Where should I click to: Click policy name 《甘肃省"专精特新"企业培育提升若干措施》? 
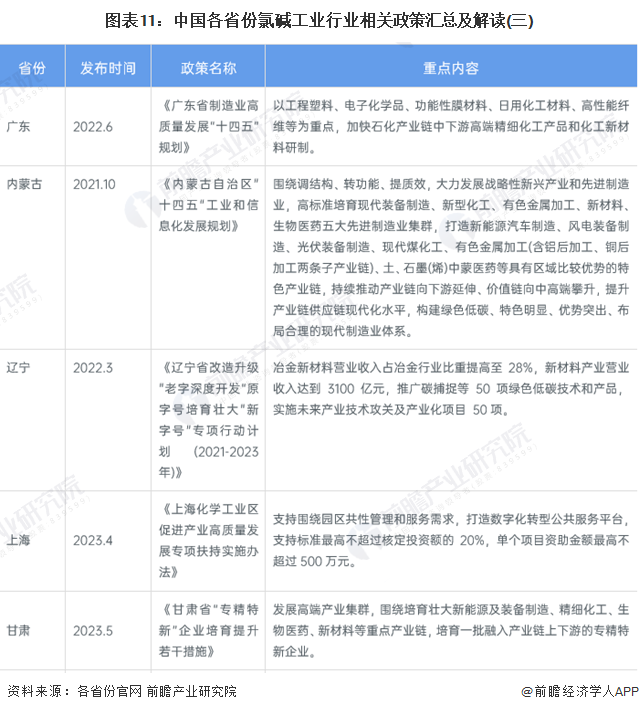(208, 630)
